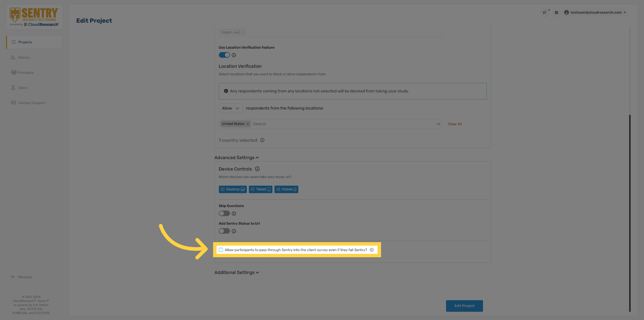Click the Users sidebar icon

click(13, 88)
